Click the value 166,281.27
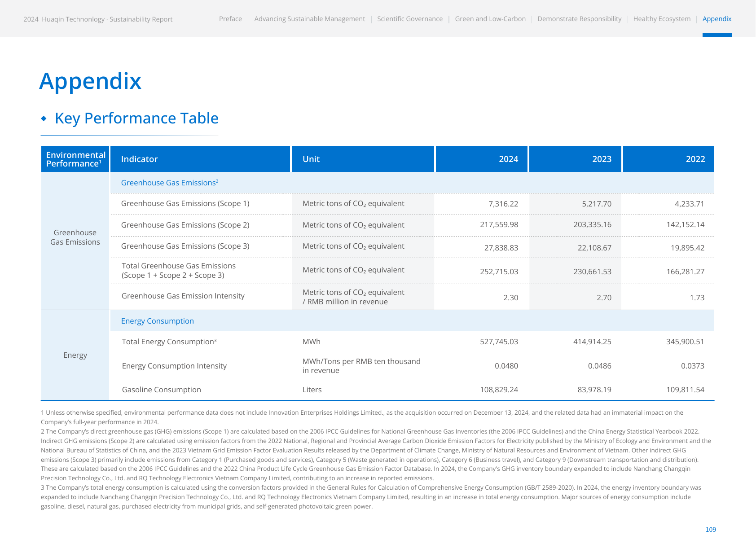This screenshot has height=557, width=756. point(686,272)
